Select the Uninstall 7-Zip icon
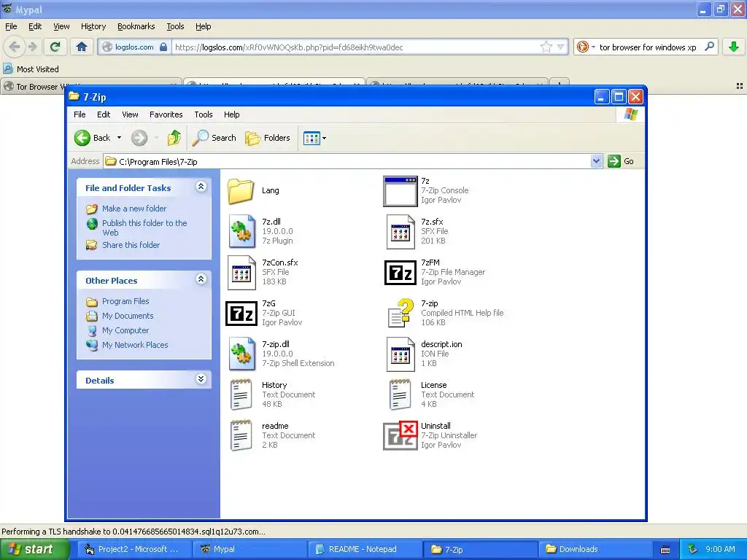 click(400, 435)
